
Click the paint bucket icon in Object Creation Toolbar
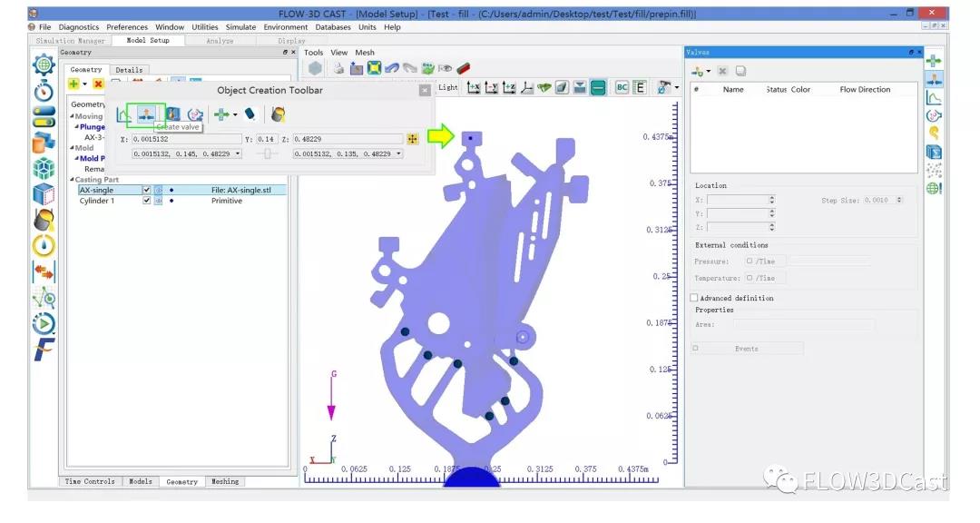pos(279,114)
